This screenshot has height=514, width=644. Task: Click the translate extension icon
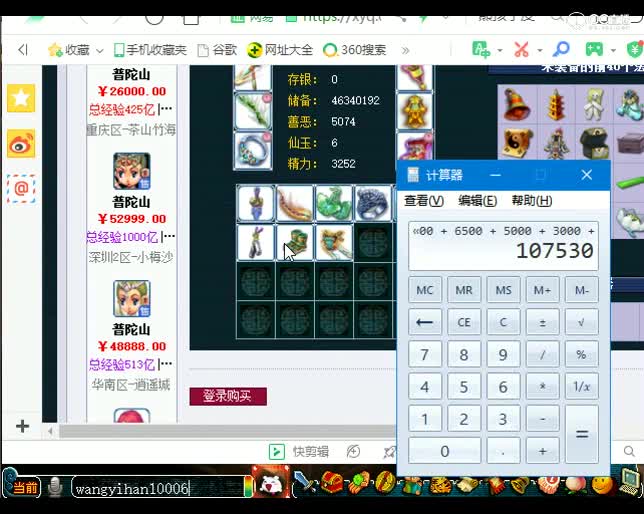click(x=481, y=50)
